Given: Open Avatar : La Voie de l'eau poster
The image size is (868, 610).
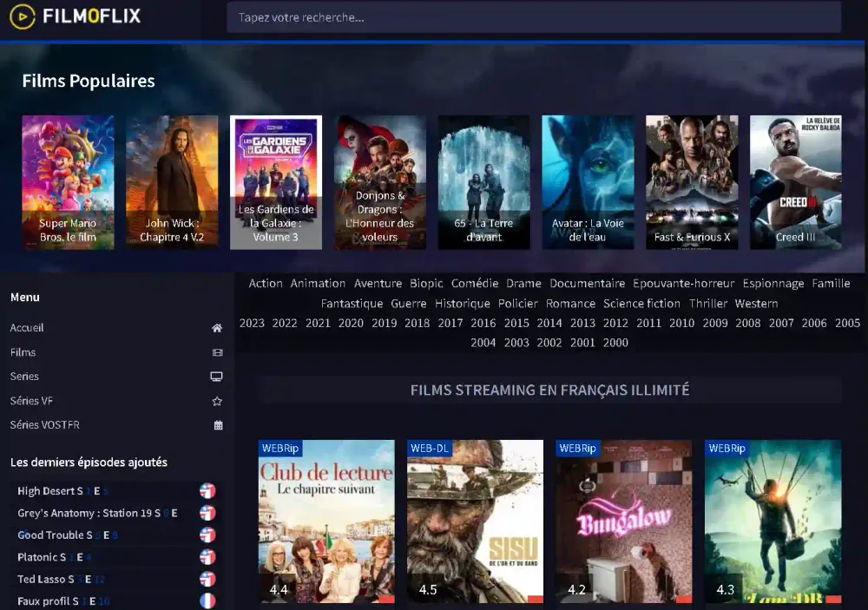Looking at the screenshot, I should tap(588, 182).
